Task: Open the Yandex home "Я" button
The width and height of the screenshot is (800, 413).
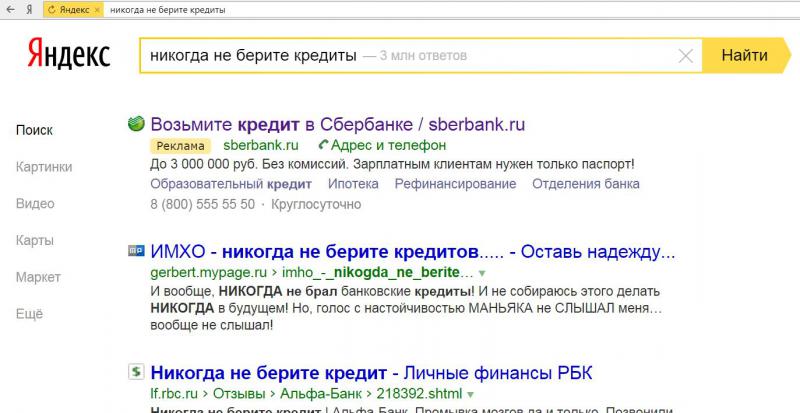Action: tap(30, 10)
